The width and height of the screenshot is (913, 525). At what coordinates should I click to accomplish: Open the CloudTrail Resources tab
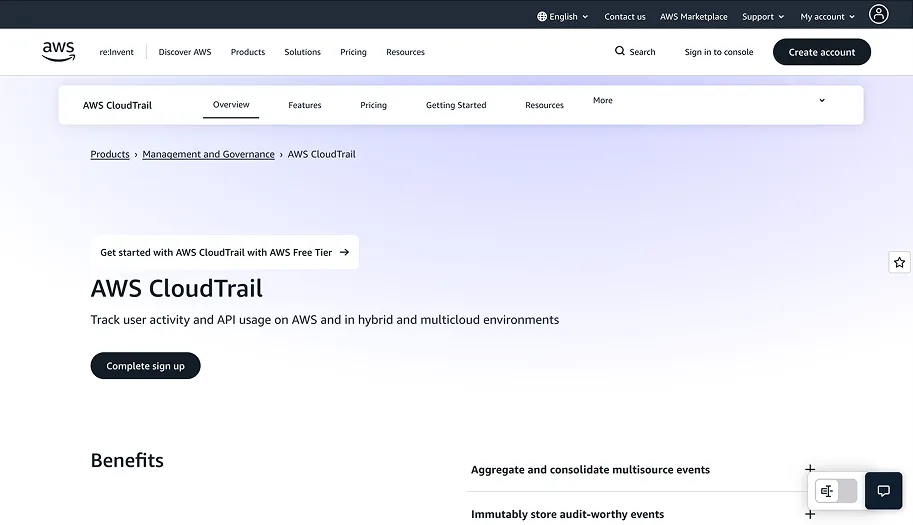point(544,105)
